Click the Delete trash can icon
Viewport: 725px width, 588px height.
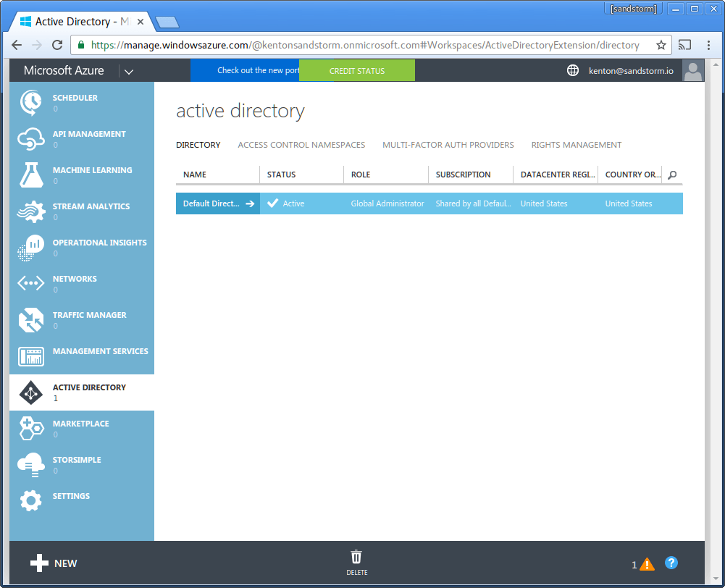(x=356, y=557)
